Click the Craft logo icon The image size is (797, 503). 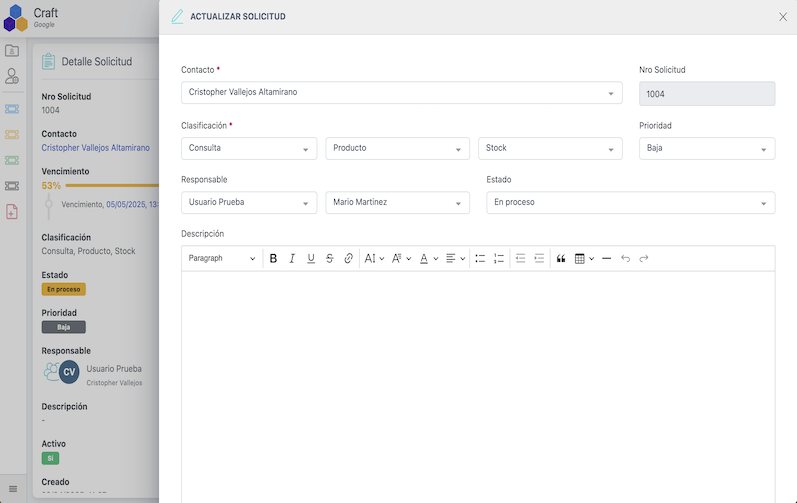pos(15,18)
